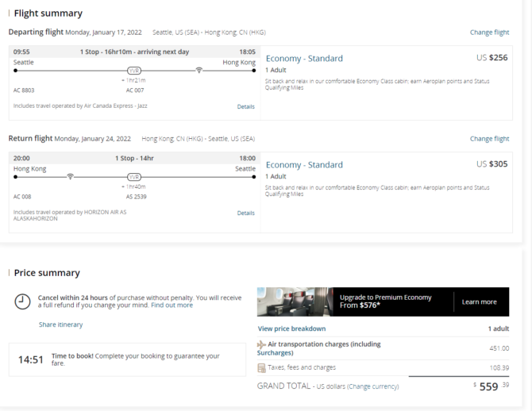Click Upgrade to Premium Economy banner text
Screen dimensions: 532x411
[x=385, y=302]
